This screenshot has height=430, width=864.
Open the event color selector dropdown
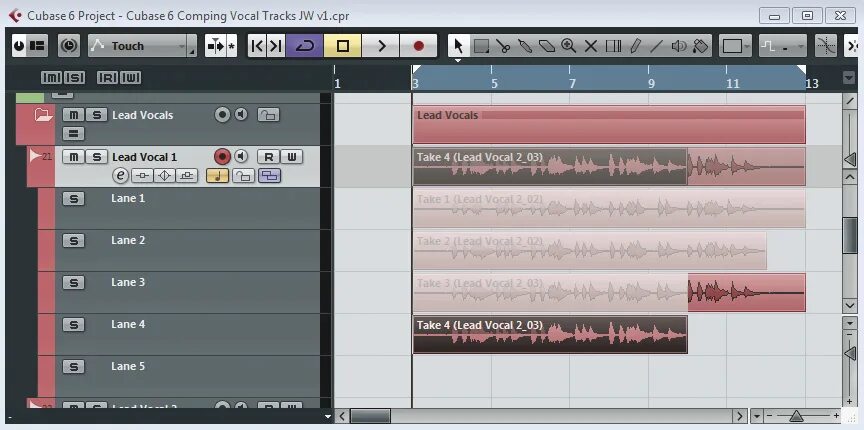click(735, 46)
